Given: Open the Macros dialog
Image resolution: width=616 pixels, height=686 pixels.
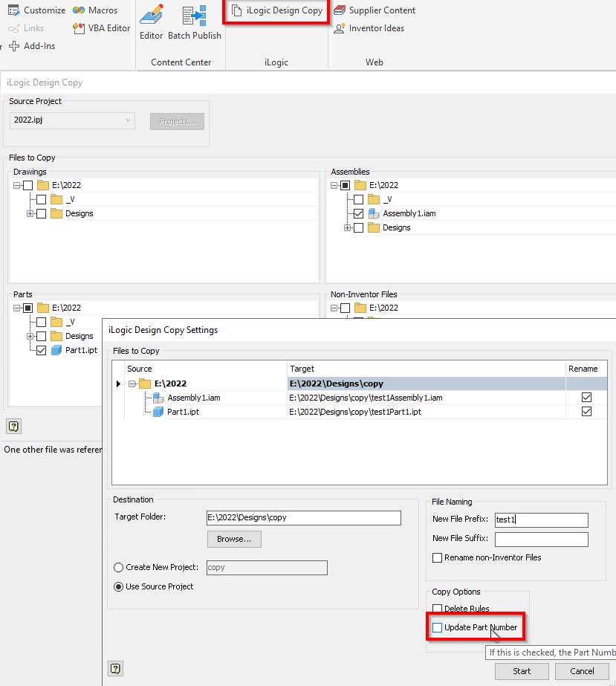Looking at the screenshot, I should (94, 10).
